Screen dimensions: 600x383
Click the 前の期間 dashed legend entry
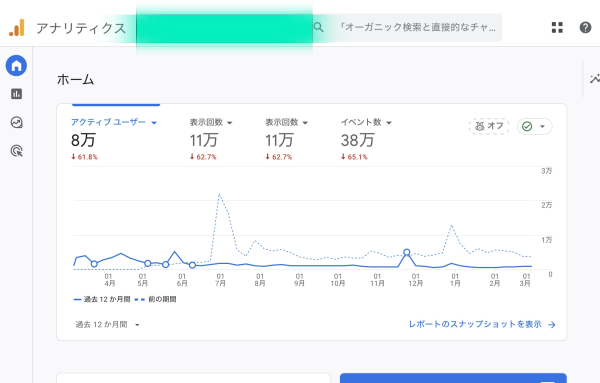tap(156, 299)
